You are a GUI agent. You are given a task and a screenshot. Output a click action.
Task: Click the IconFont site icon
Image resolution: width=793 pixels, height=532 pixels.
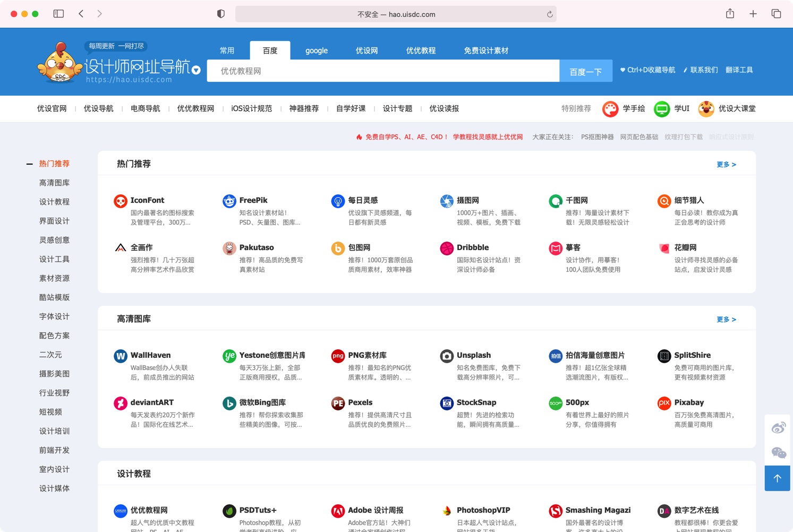[x=121, y=201]
